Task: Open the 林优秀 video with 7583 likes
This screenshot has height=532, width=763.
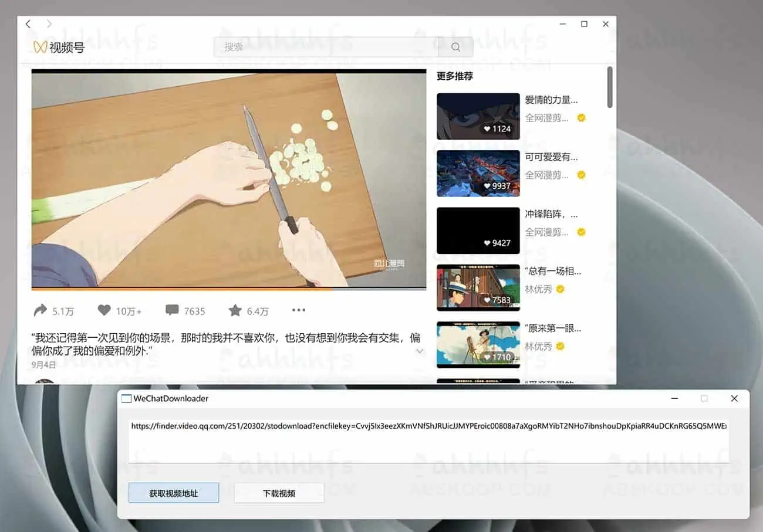Action: [x=478, y=287]
